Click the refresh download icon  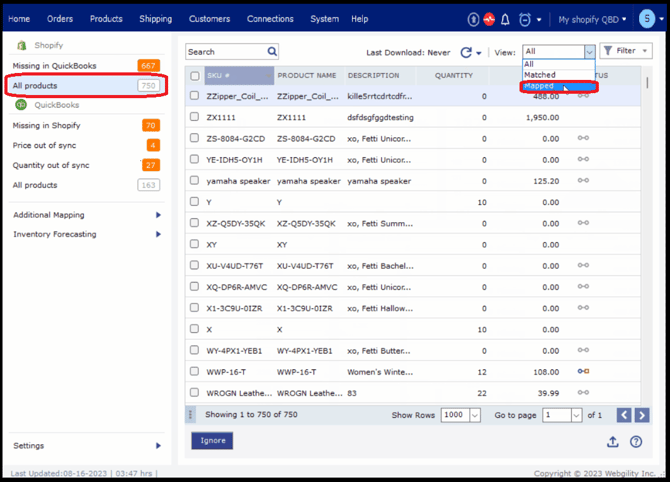coord(466,52)
